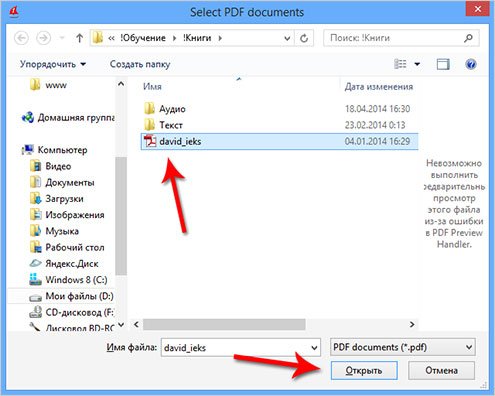
Task: Open Загрузки folder in sidebar
Action: pyautogui.click(x=64, y=199)
